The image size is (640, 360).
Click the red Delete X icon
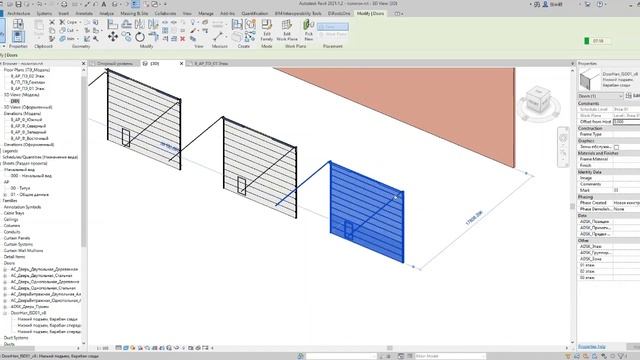pyautogui.click(x=182, y=39)
